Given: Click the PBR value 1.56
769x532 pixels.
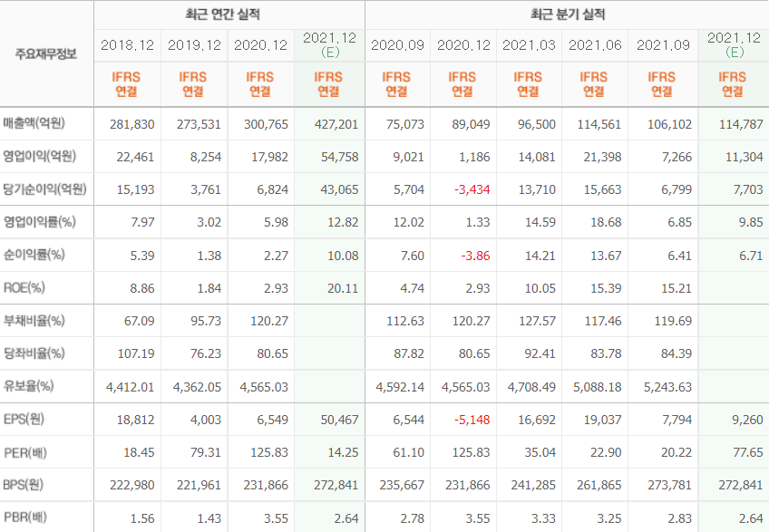Looking at the screenshot, I should pyautogui.click(x=142, y=518).
